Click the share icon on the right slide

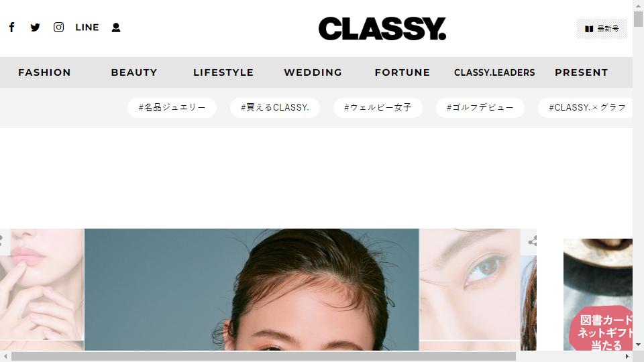click(532, 241)
